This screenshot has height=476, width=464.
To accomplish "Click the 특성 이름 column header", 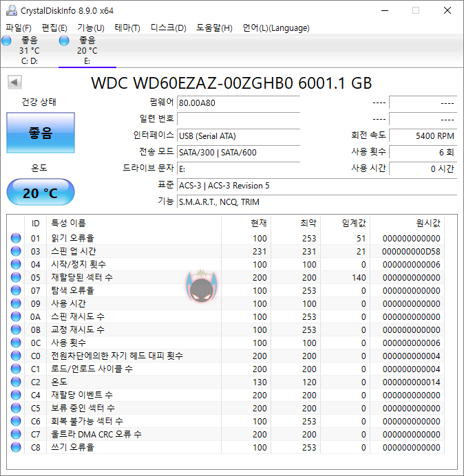I will point(134,223).
